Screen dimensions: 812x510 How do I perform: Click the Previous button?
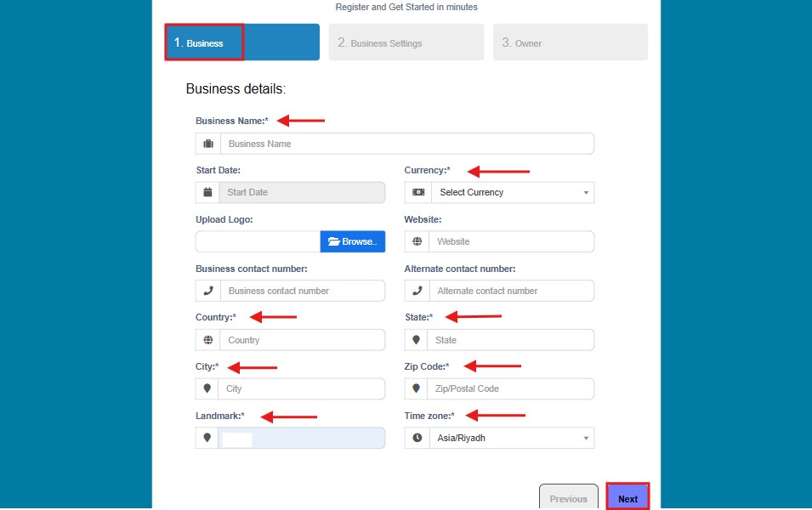569,497
